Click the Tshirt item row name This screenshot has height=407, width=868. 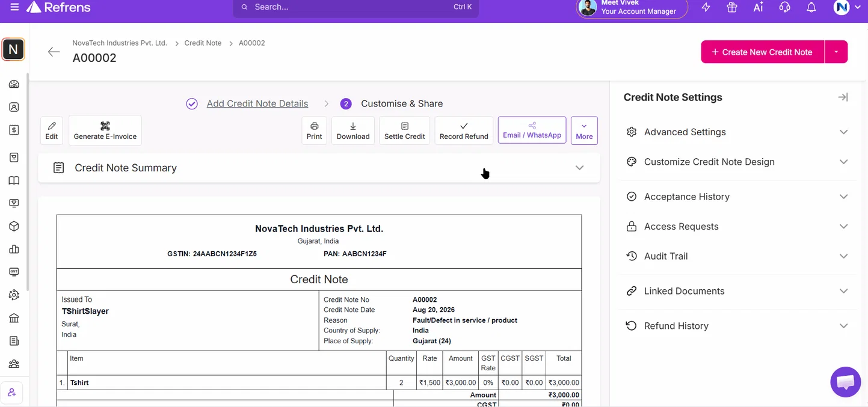tap(79, 382)
